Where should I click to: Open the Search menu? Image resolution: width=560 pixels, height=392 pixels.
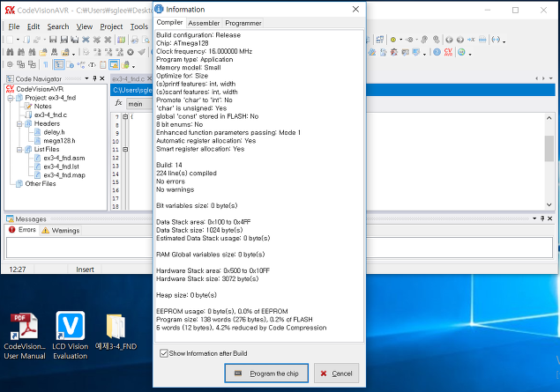pyautogui.click(x=58, y=26)
